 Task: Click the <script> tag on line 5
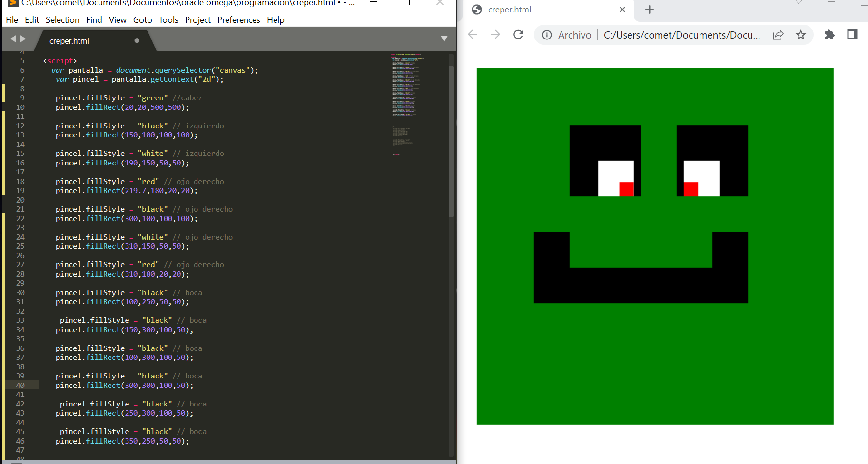click(x=60, y=61)
